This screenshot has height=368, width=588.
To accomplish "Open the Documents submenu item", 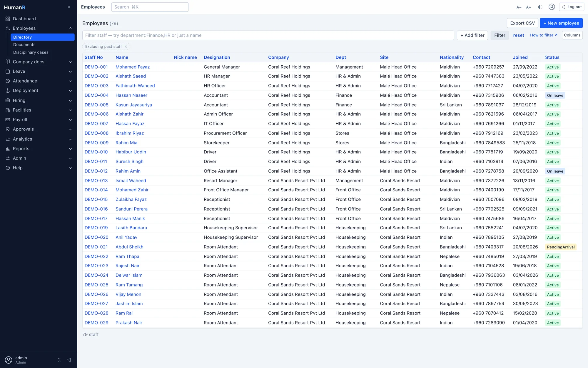I will [x=43, y=45].
